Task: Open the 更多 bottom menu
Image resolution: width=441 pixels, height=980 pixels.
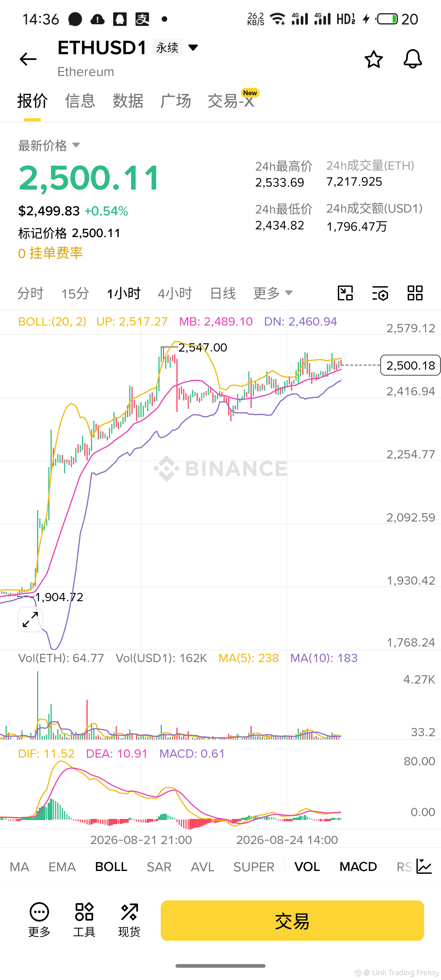Action: (x=39, y=920)
